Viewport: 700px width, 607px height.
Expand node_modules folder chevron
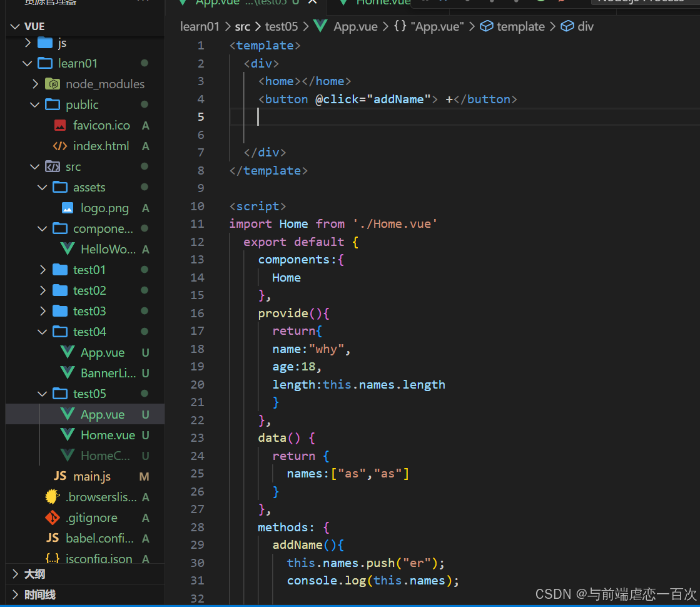[x=35, y=84]
